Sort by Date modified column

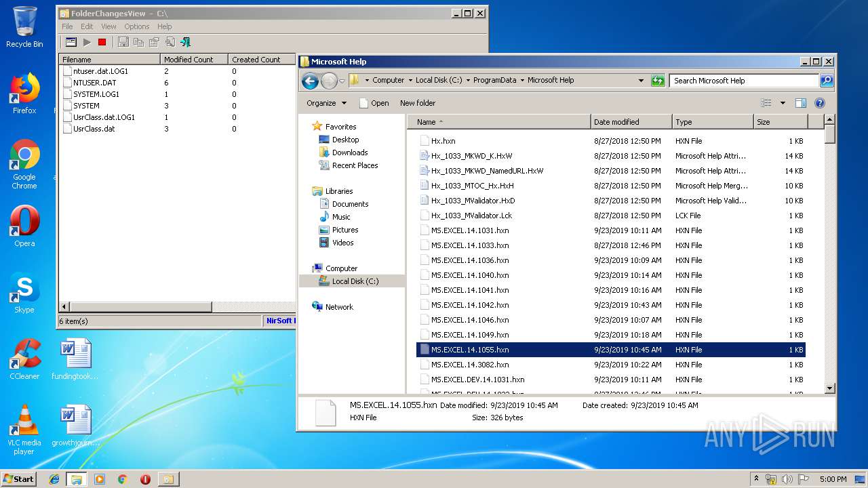631,122
